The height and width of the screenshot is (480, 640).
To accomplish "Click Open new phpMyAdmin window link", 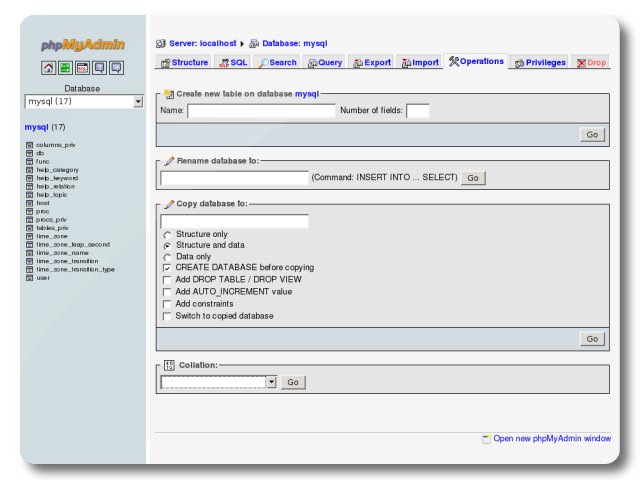I will (551, 438).
